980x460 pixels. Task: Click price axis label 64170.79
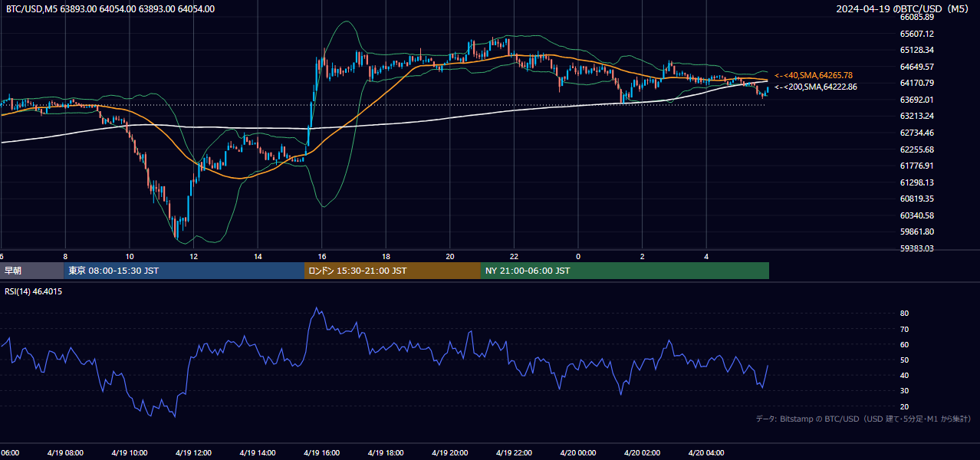tap(916, 83)
